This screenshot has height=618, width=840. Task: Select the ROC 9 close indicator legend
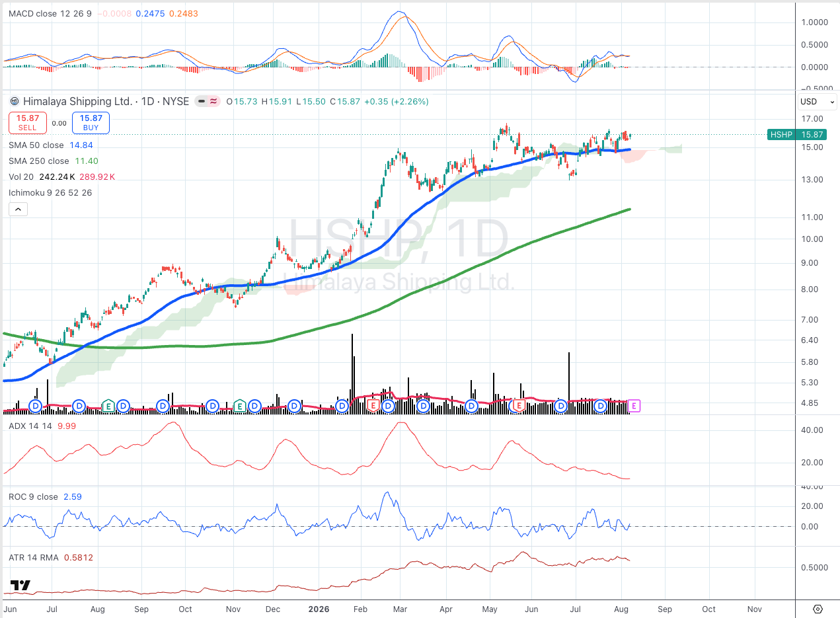pos(33,496)
